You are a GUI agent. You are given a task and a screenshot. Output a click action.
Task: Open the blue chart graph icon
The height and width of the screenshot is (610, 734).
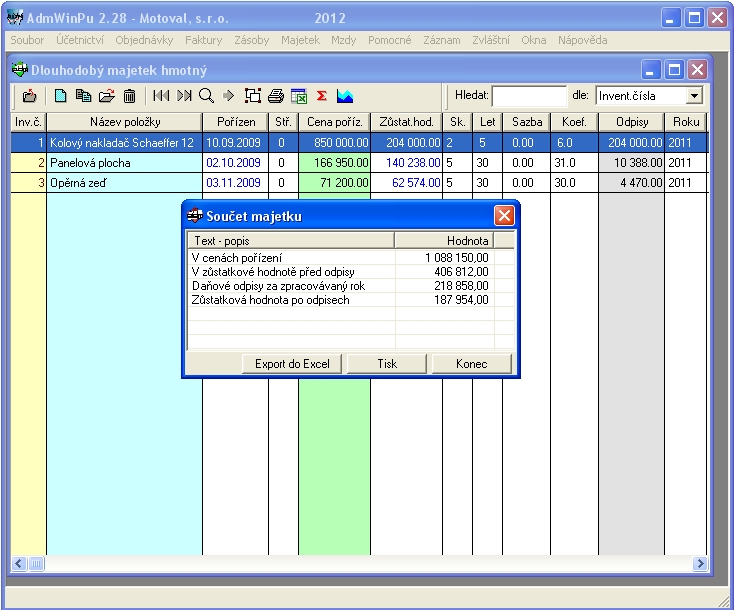[x=345, y=96]
